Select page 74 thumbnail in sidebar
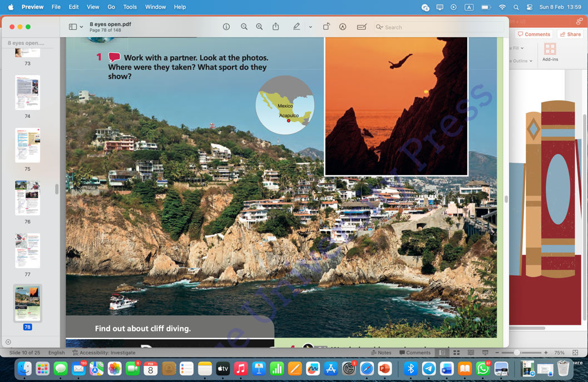Screen dimensions: 588x382 click(27, 92)
